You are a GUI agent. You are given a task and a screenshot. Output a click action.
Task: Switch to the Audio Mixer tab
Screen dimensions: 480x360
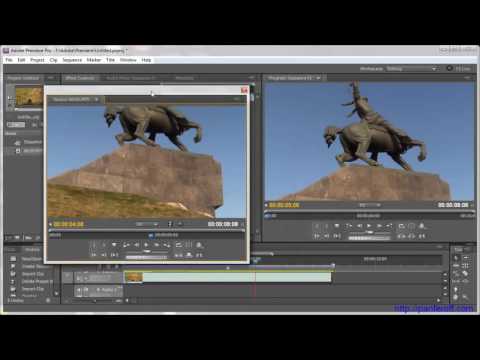[131, 78]
